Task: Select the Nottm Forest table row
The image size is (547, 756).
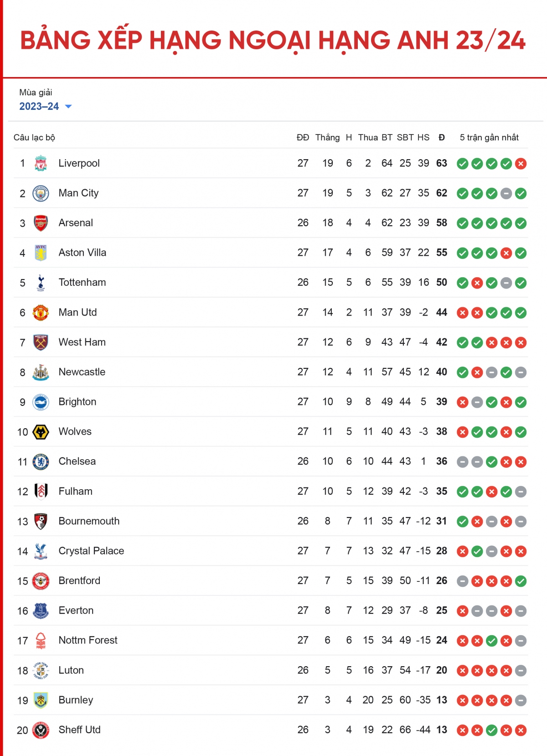Action: tap(271, 640)
